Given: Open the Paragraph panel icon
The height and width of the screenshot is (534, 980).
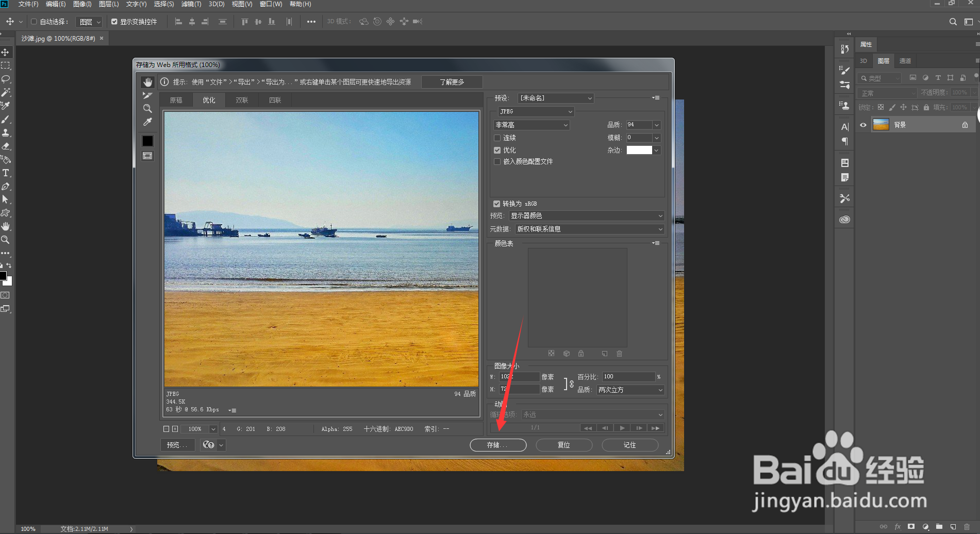Looking at the screenshot, I should (x=844, y=141).
